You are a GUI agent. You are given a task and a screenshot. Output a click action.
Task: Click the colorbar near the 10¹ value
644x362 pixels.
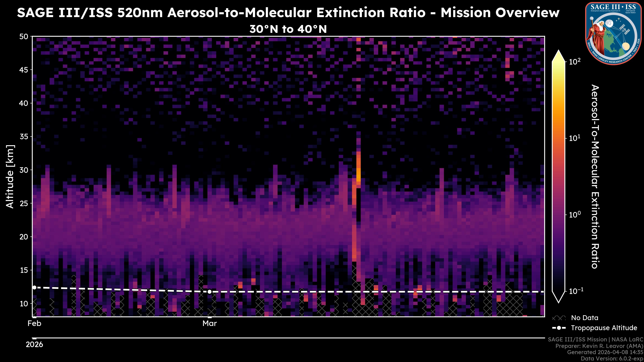click(559, 138)
